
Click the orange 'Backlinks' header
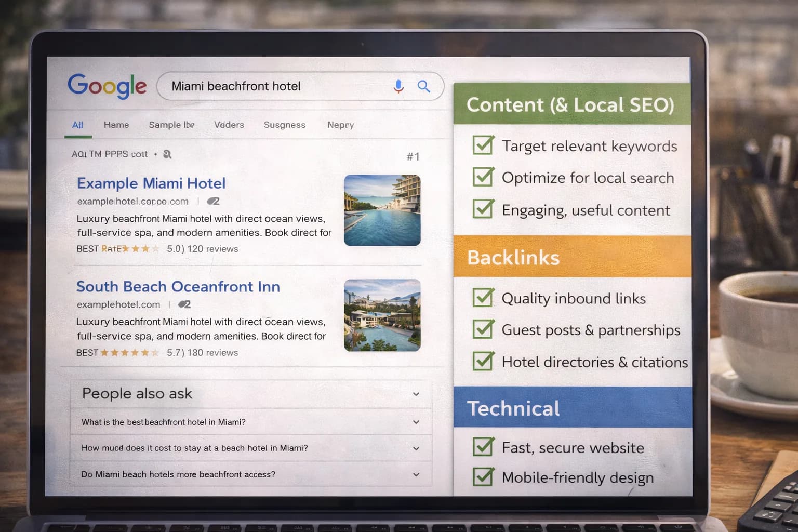point(573,257)
